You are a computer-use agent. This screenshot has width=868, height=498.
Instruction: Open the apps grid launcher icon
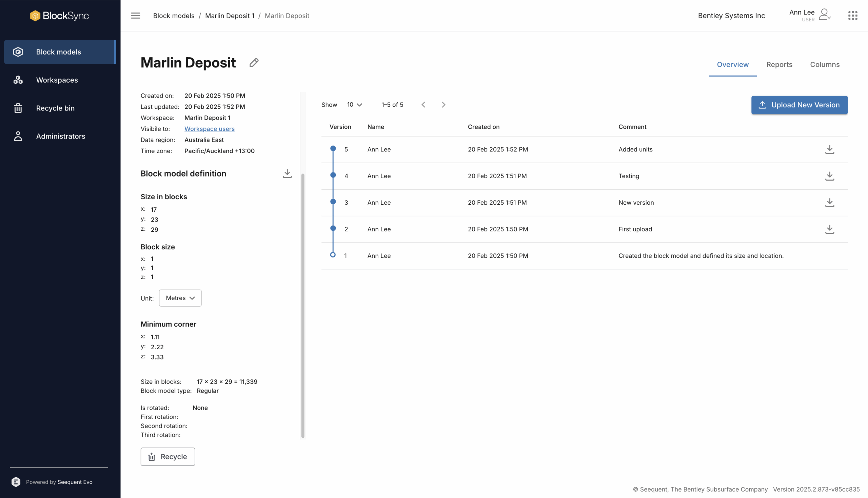852,15
